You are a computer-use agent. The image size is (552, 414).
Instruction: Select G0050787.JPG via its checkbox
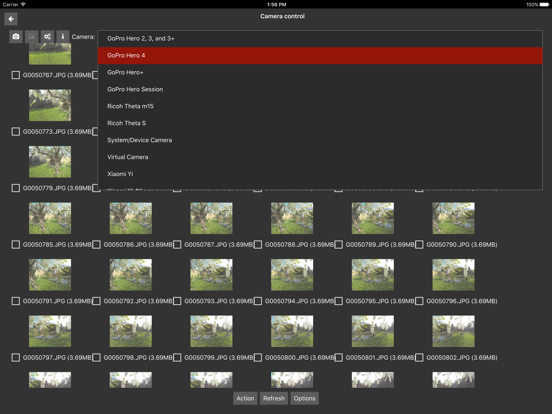pyautogui.click(x=177, y=245)
